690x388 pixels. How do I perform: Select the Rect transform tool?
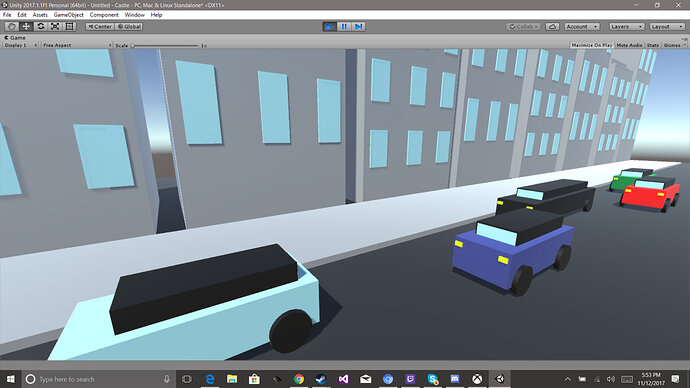click(70, 26)
